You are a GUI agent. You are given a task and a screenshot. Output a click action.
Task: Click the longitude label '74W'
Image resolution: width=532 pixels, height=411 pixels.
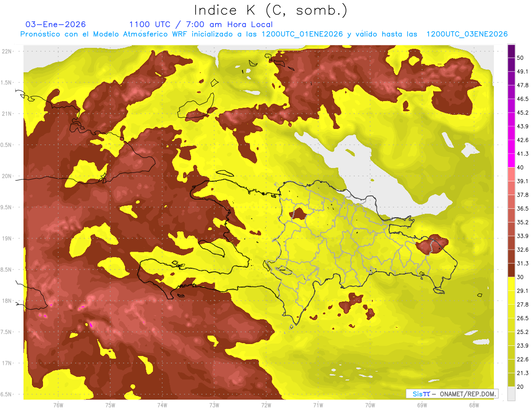(x=162, y=405)
